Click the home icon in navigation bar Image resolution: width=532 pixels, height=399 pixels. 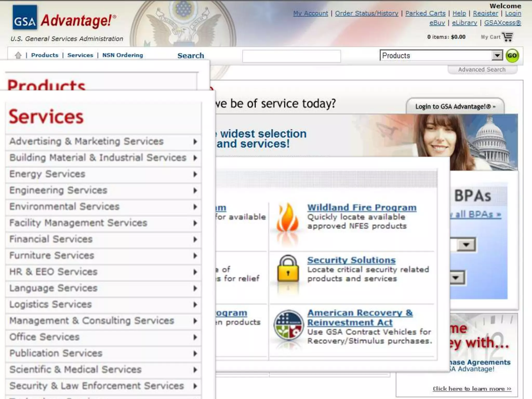[x=18, y=55]
